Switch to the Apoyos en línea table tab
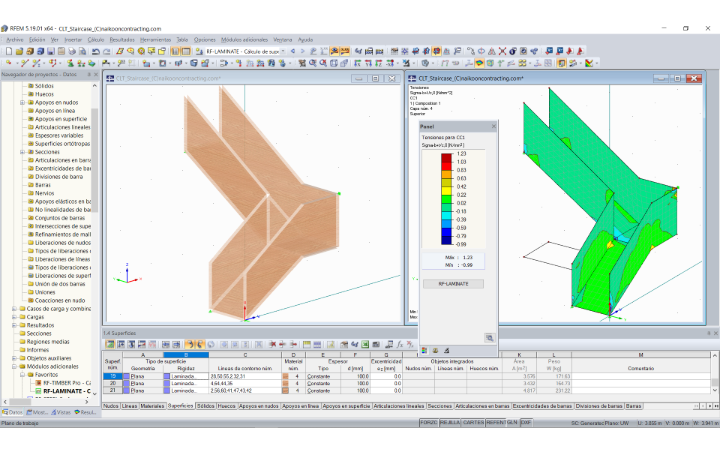 point(301,406)
